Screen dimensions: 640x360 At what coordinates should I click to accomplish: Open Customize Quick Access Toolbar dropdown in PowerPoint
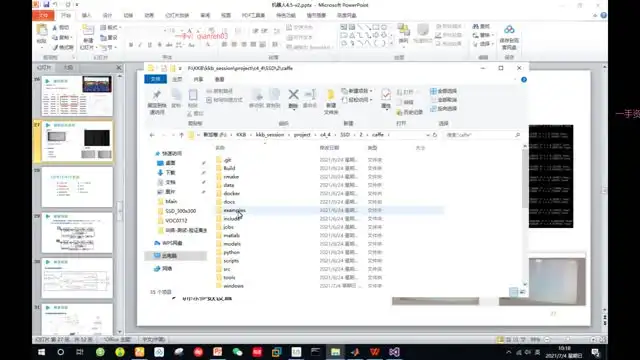click(x=77, y=4)
